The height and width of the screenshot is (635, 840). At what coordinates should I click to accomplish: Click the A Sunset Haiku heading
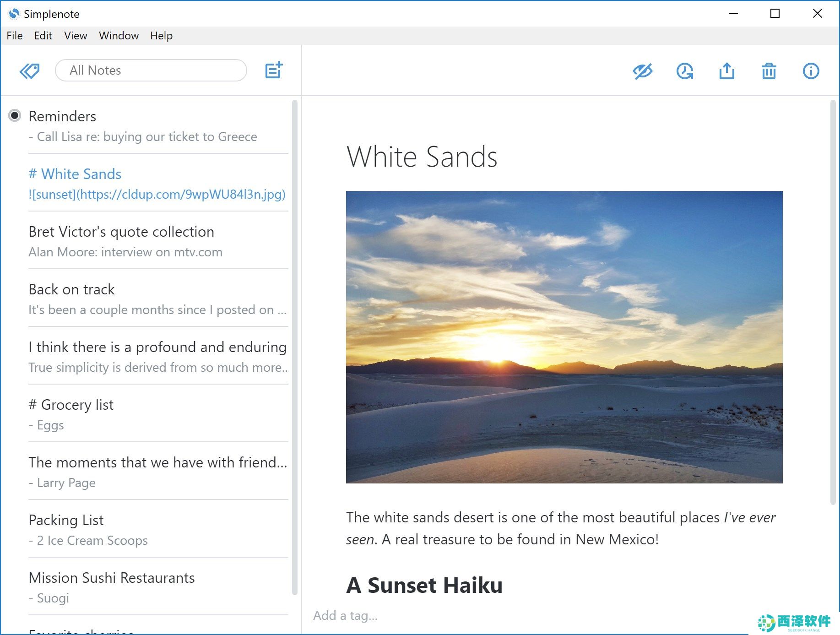(424, 585)
